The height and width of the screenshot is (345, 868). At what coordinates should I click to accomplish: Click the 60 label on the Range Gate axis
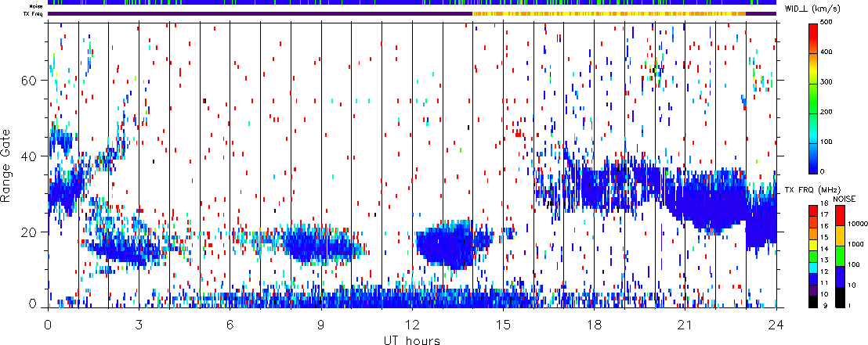pos(32,80)
